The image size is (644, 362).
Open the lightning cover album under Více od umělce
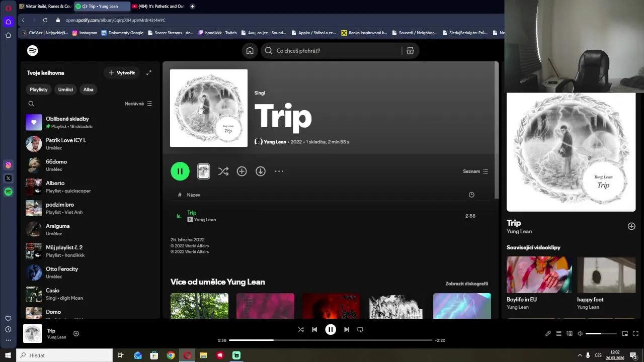click(462, 306)
